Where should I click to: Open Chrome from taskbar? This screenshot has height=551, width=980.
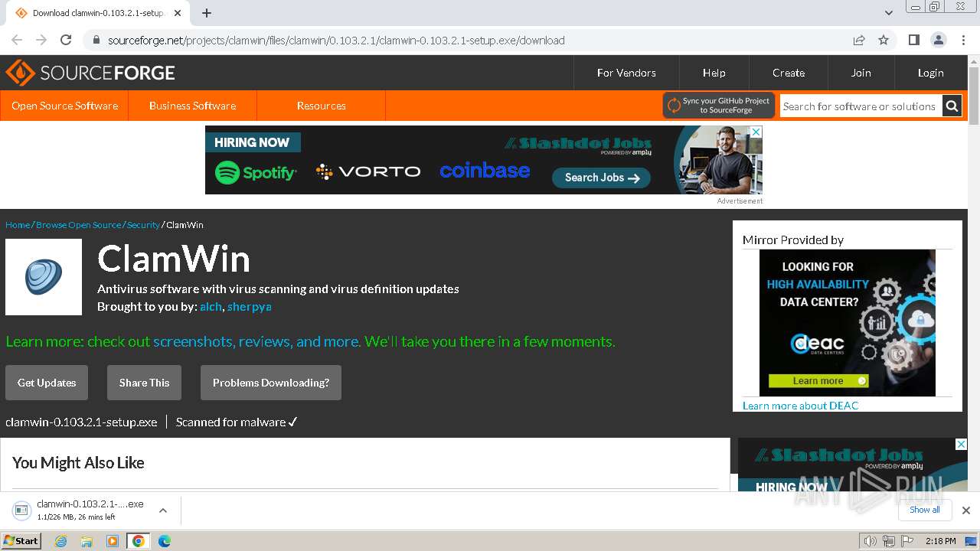tap(138, 541)
